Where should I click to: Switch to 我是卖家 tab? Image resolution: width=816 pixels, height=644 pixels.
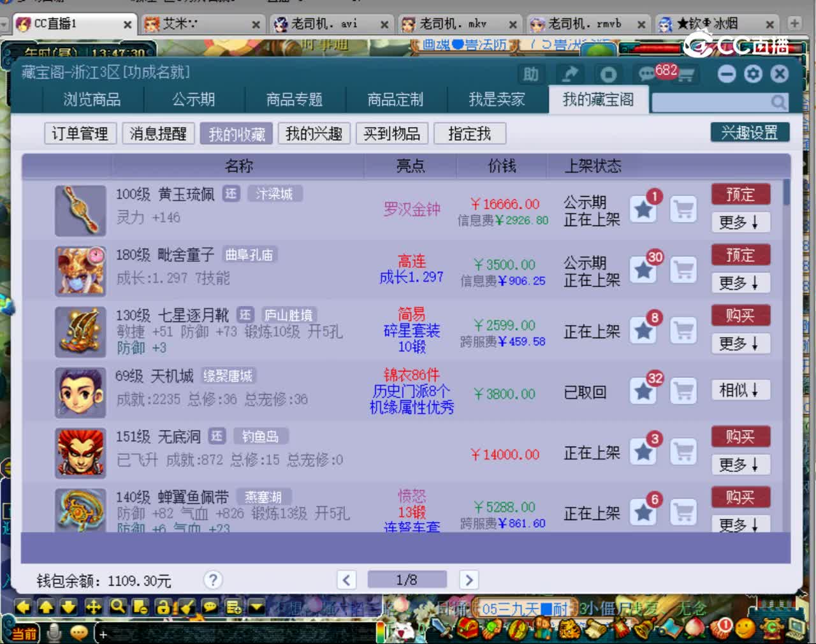click(497, 99)
